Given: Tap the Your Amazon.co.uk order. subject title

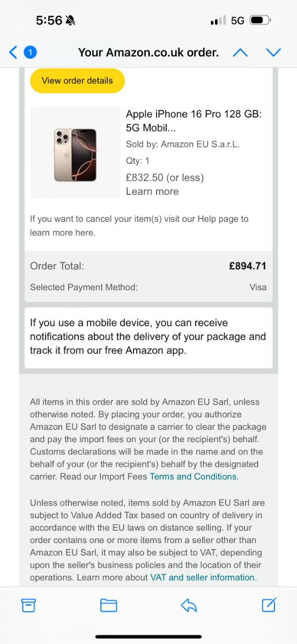Looking at the screenshot, I should [148, 53].
